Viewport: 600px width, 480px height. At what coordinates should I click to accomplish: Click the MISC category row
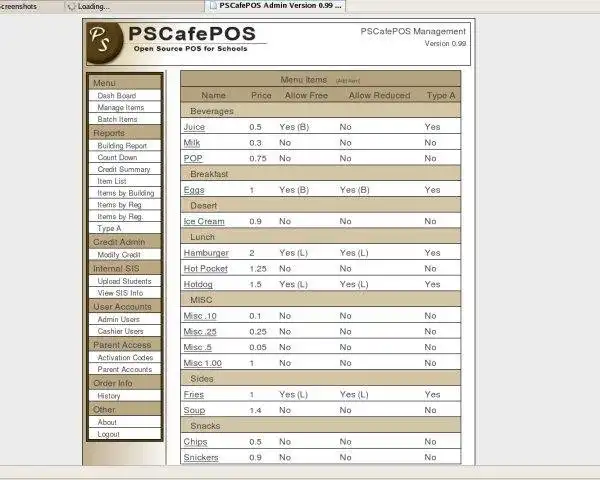[x=321, y=300]
